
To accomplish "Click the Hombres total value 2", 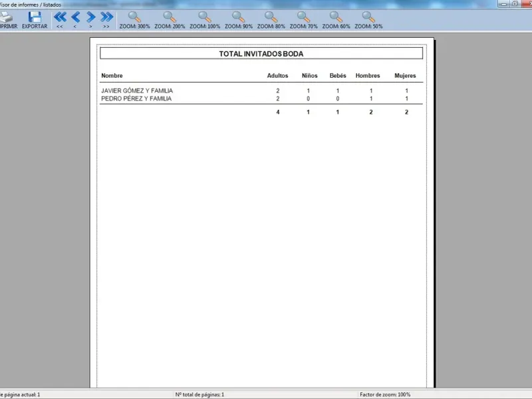I will [x=371, y=112].
